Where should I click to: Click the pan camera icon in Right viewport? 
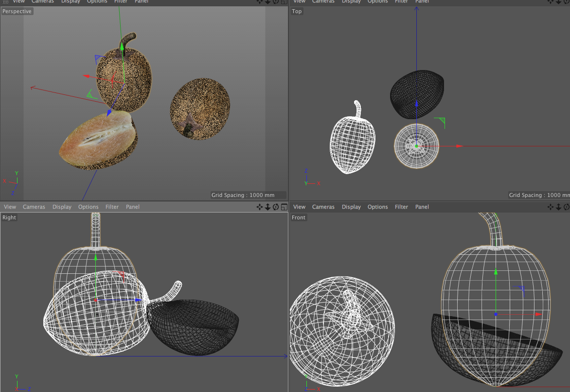(259, 207)
